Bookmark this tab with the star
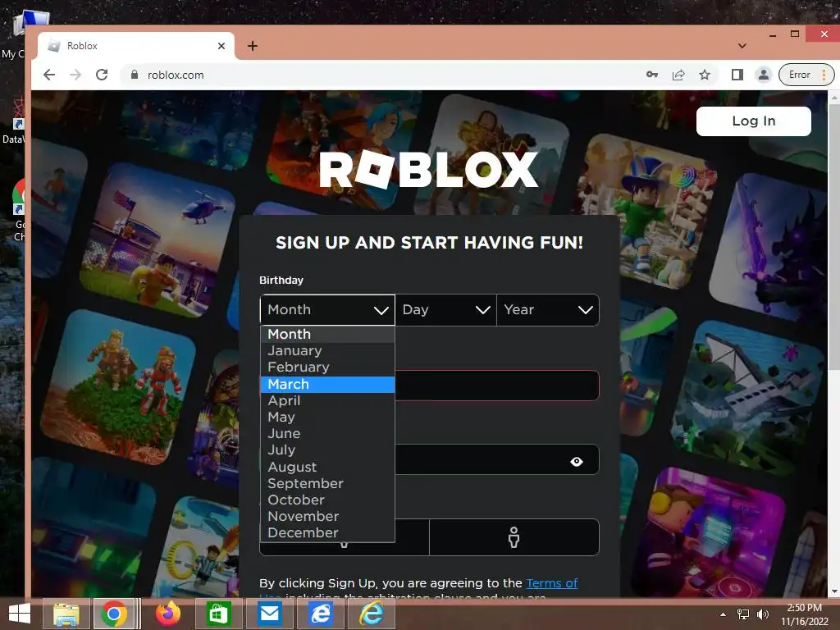Image resolution: width=840 pixels, height=630 pixels. (705, 75)
